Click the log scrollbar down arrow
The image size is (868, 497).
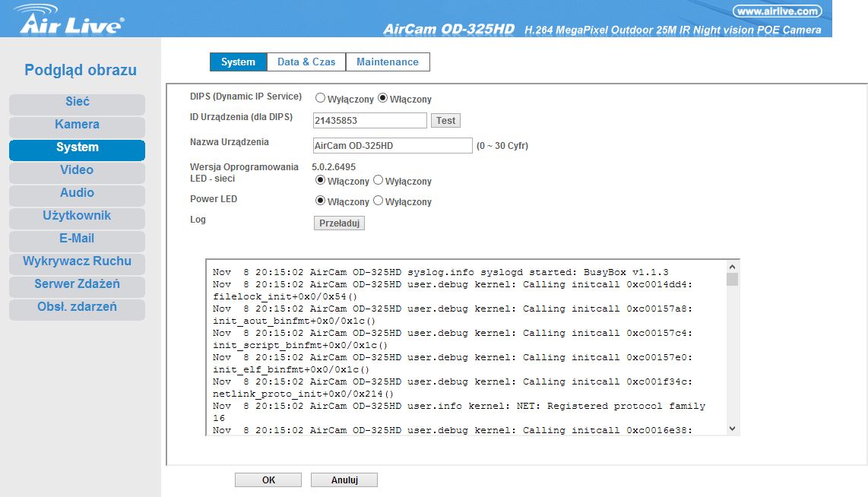click(x=733, y=429)
